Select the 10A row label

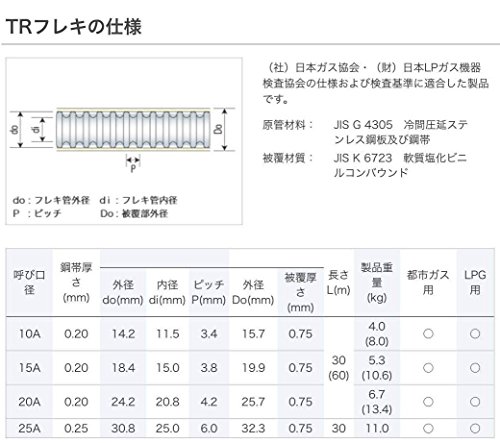pos(29,334)
